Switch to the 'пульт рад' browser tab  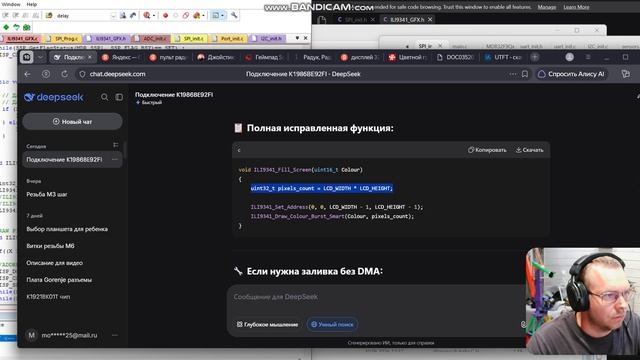point(169,57)
